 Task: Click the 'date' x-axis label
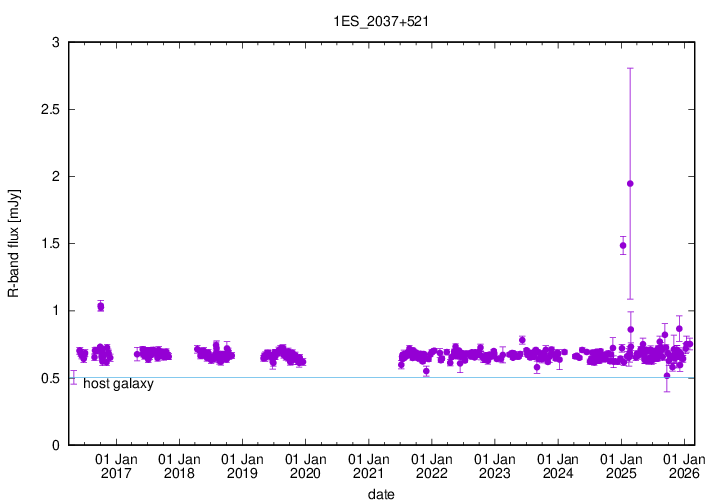380,494
